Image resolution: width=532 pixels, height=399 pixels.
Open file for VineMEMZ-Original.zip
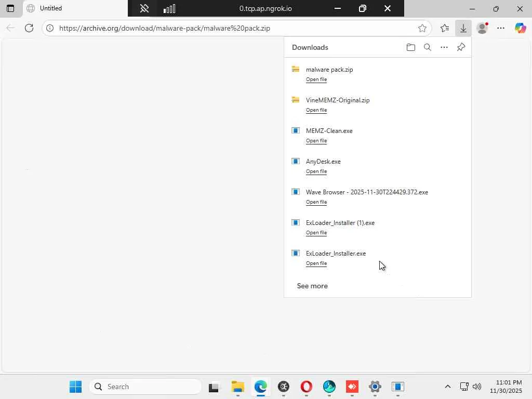point(316,110)
